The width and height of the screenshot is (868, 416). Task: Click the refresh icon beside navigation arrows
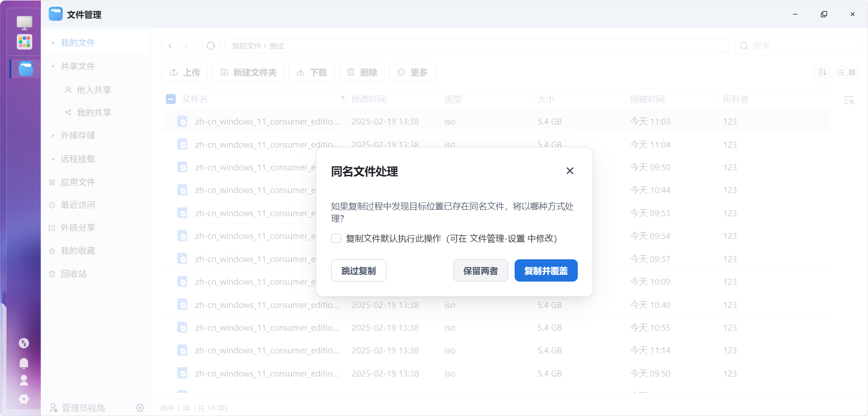[x=211, y=46]
